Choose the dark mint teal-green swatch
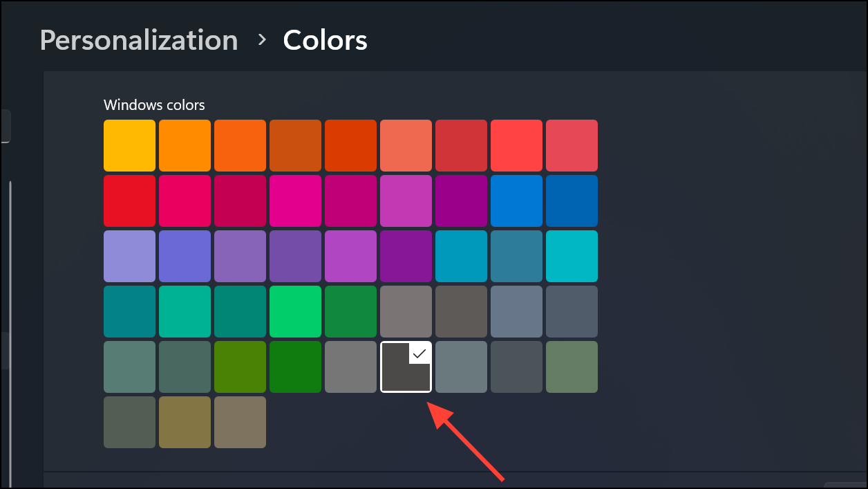This screenshot has height=489, width=868. pyautogui.click(x=240, y=311)
